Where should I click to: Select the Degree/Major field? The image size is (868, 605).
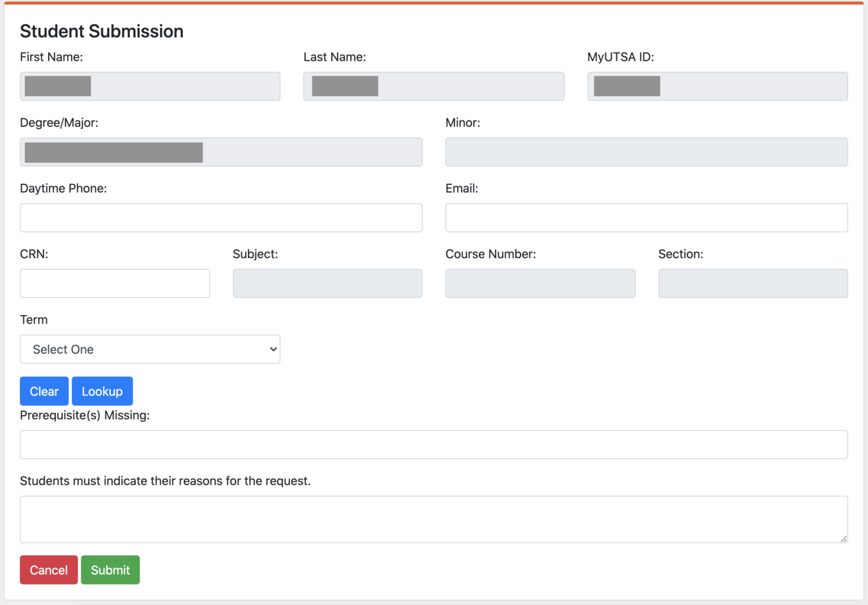[221, 152]
